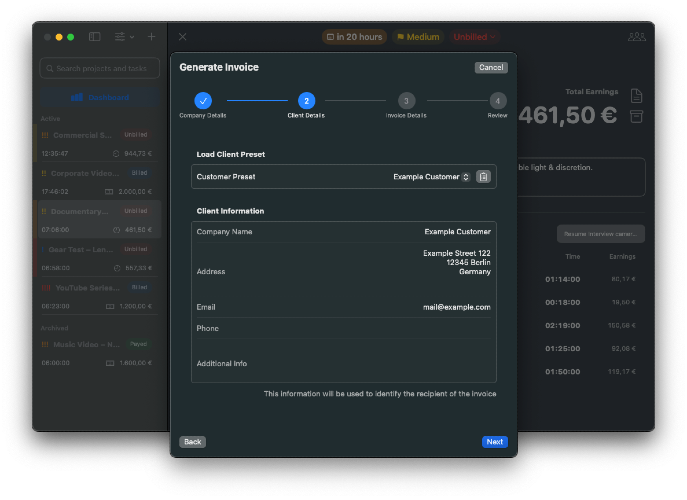Click the Resume interview button
Viewport: 687px width, 500px height.
pos(601,234)
